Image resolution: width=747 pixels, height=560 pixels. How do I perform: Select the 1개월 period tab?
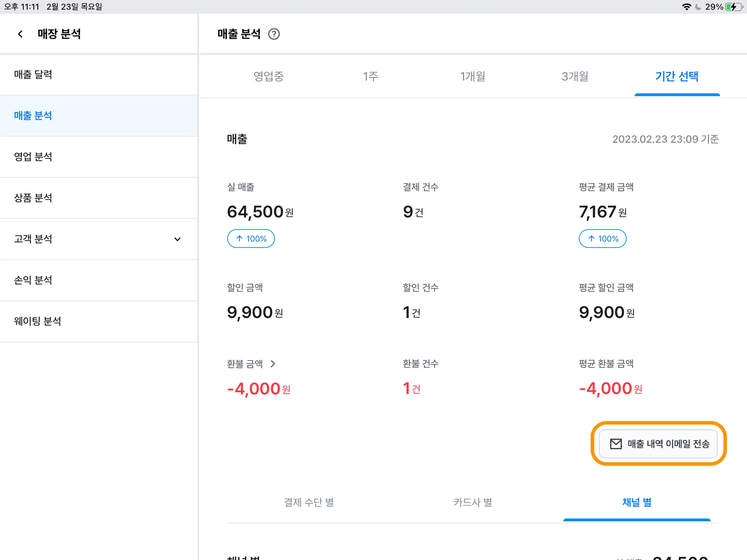(x=472, y=76)
